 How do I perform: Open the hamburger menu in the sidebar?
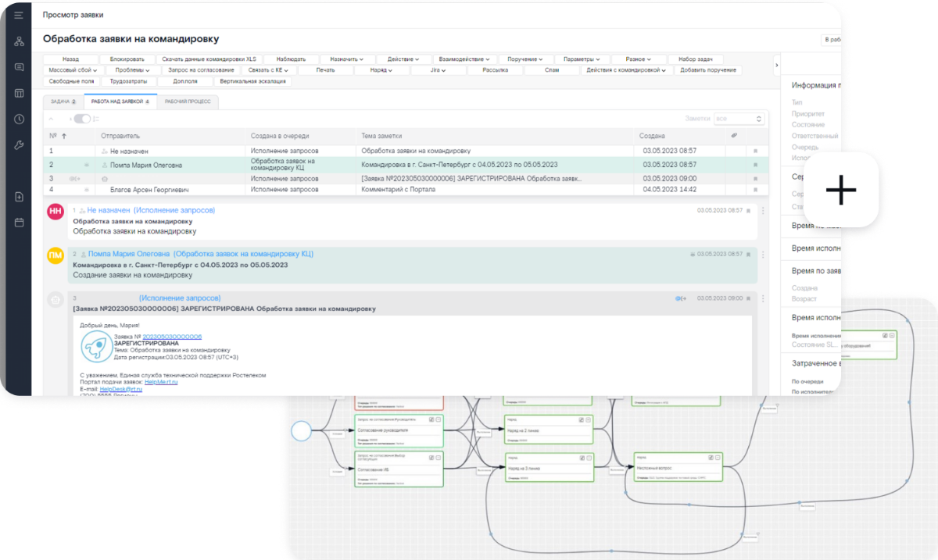click(x=19, y=15)
